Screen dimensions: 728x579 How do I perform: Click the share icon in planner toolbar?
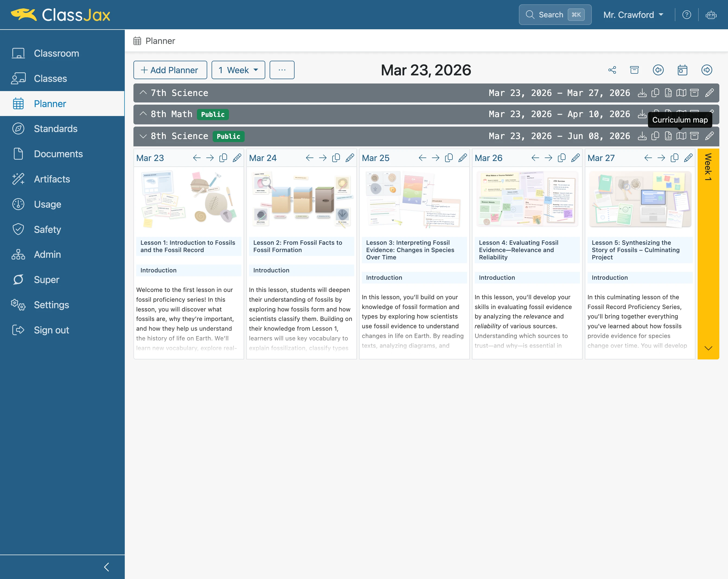612,70
